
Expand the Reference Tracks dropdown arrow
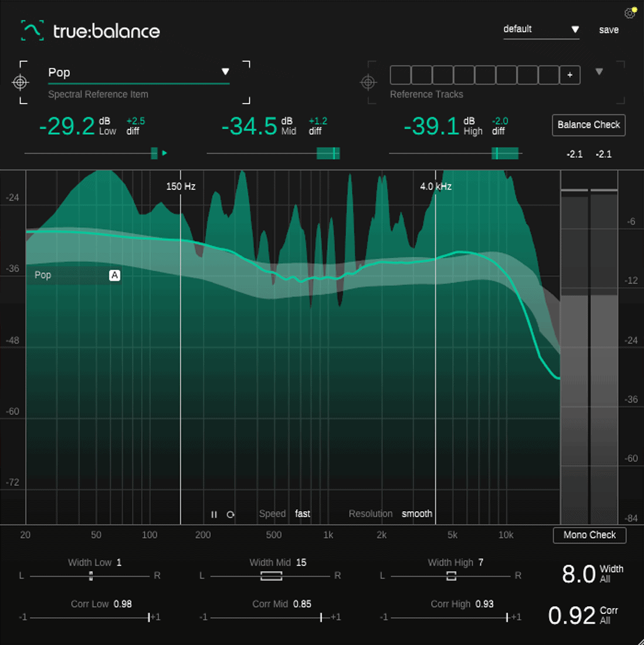(599, 71)
